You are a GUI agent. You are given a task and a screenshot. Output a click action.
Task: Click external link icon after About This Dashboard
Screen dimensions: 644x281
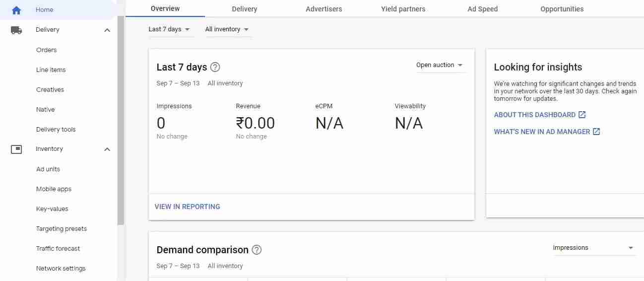coord(582,115)
